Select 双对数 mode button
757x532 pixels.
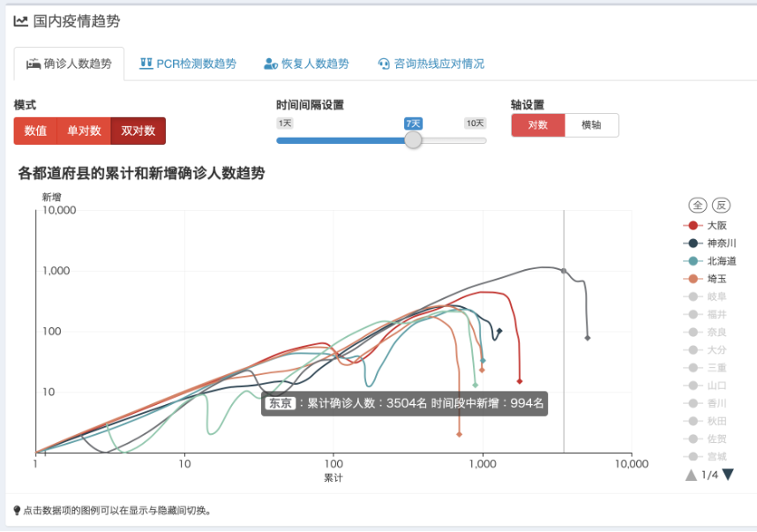point(138,131)
